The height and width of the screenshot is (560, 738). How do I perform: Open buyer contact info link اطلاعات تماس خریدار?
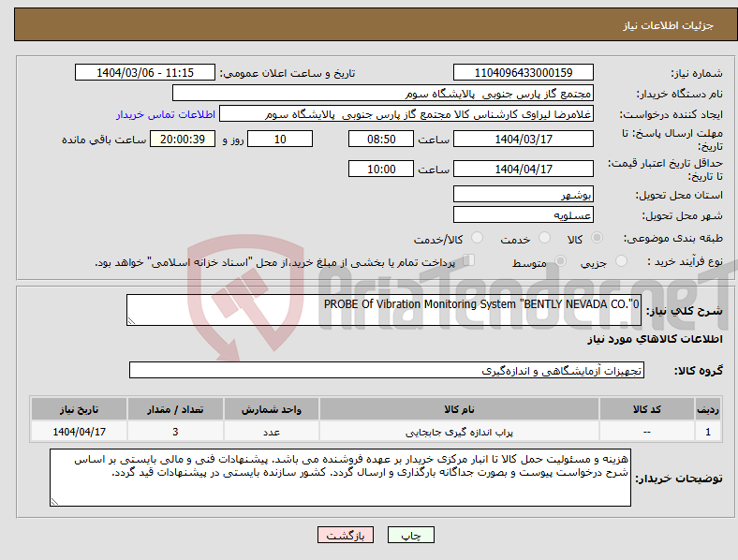[166, 114]
